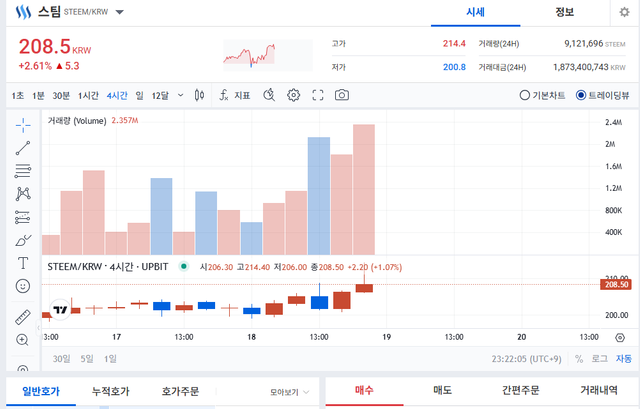Click the 거래량 (Volume) indicator legend

[x=77, y=121]
